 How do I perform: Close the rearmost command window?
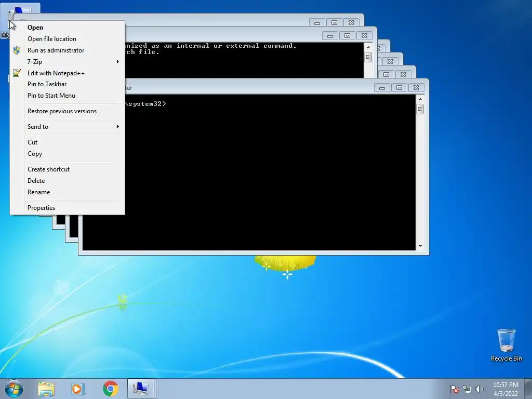(x=352, y=23)
